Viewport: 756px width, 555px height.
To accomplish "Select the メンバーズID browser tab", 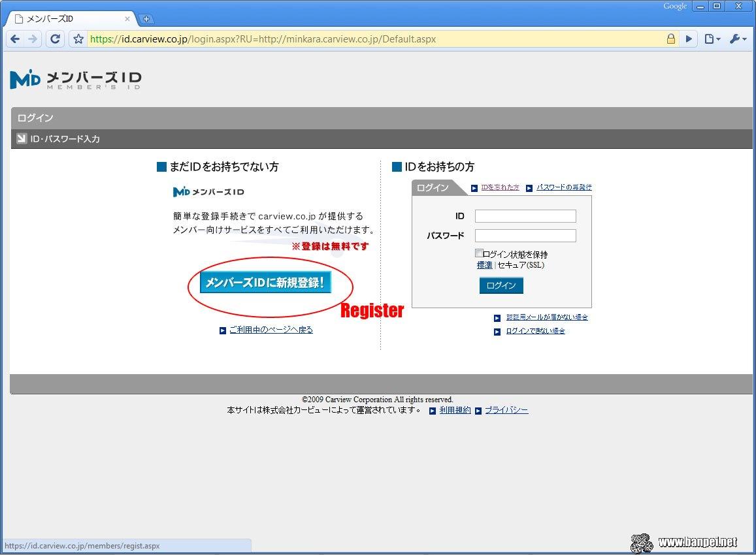I will coord(71,20).
